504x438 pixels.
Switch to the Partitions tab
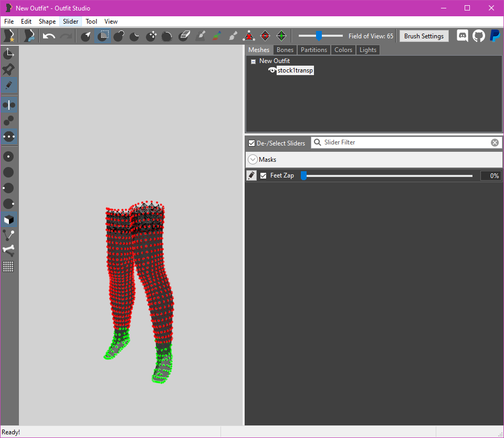pyautogui.click(x=314, y=50)
